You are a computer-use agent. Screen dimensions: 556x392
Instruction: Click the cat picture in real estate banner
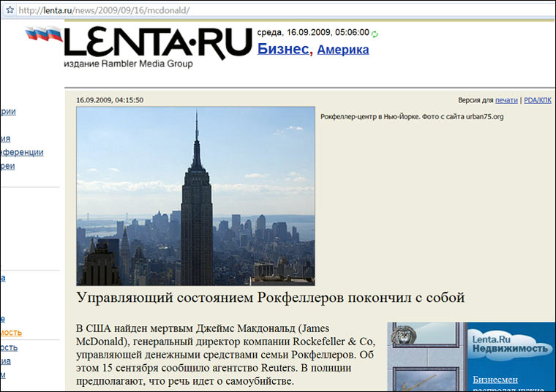coord(404,334)
